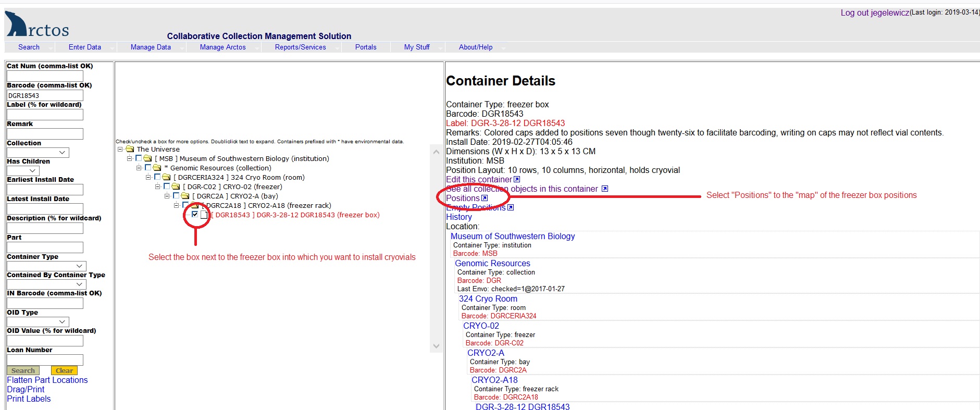
Task: Click popup icon beside Empty Positions
Action: pyautogui.click(x=511, y=207)
